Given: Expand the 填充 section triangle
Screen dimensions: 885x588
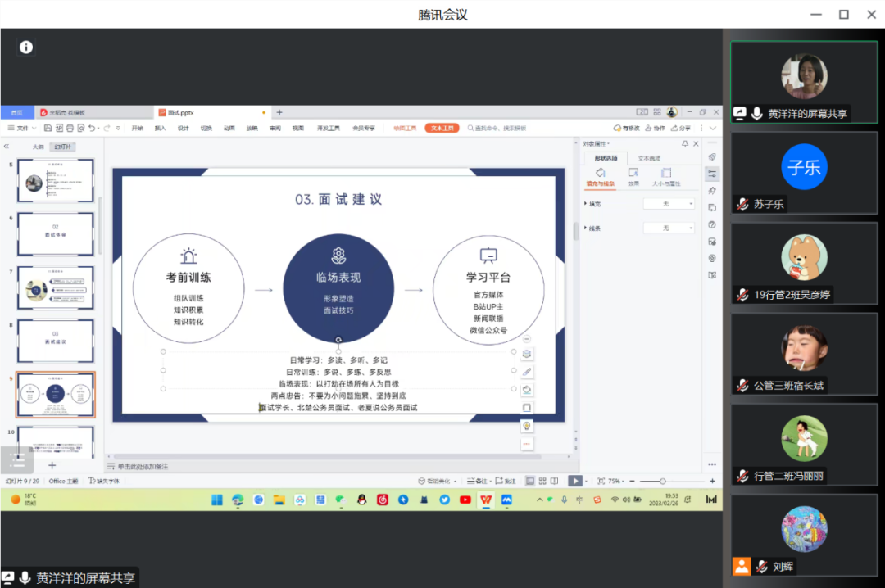Looking at the screenshot, I should coord(585,203).
